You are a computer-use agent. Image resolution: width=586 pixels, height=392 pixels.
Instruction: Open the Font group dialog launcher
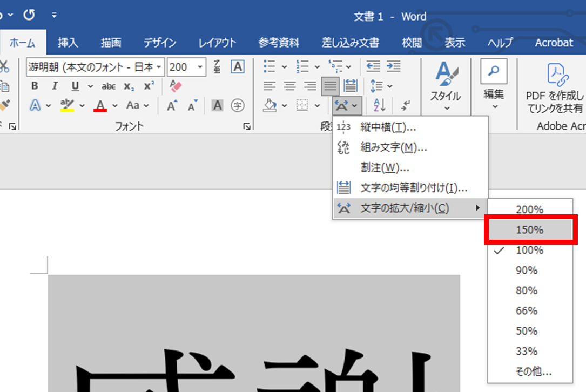click(x=247, y=126)
